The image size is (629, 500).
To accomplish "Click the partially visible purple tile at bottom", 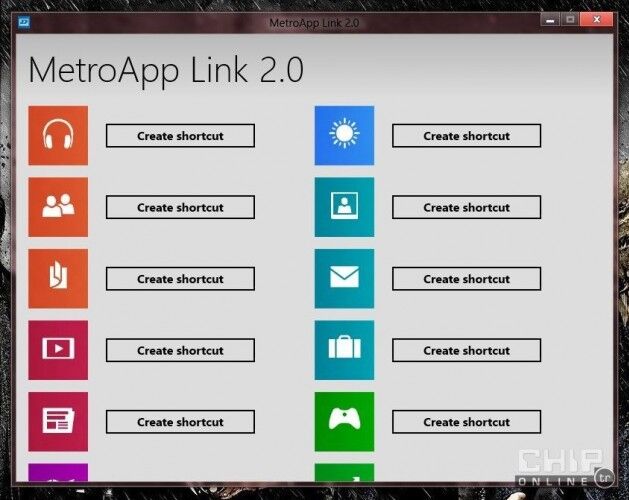I will (58, 473).
